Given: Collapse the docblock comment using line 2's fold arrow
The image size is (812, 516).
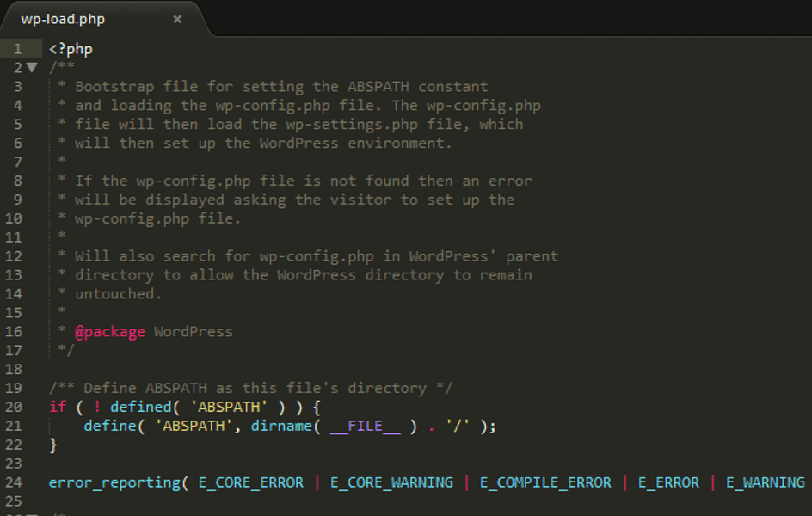Looking at the screenshot, I should [33, 67].
